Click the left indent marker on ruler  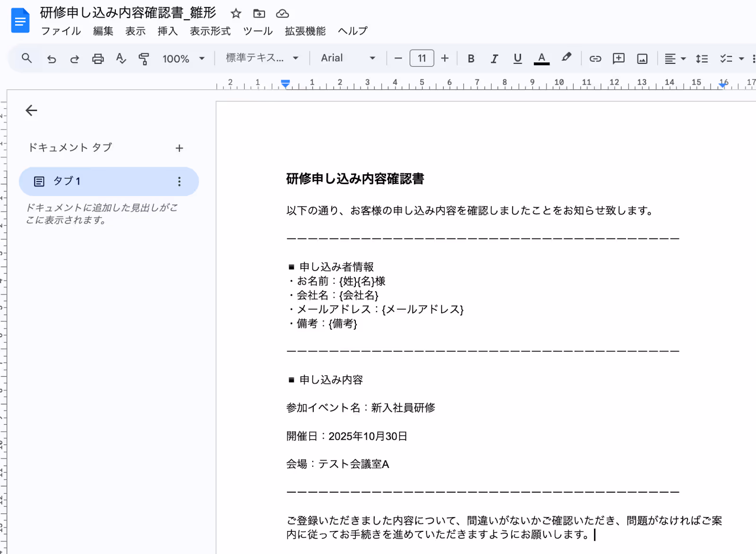[x=285, y=84]
